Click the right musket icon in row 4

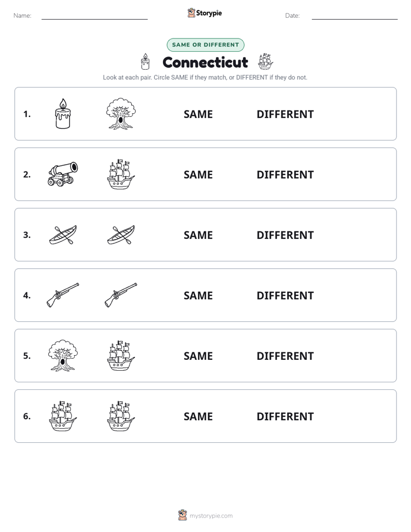tap(121, 295)
